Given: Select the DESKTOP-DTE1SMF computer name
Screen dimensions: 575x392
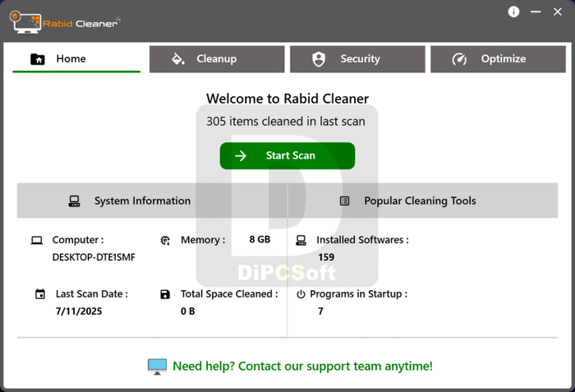Looking at the screenshot, I should [94, 257].
